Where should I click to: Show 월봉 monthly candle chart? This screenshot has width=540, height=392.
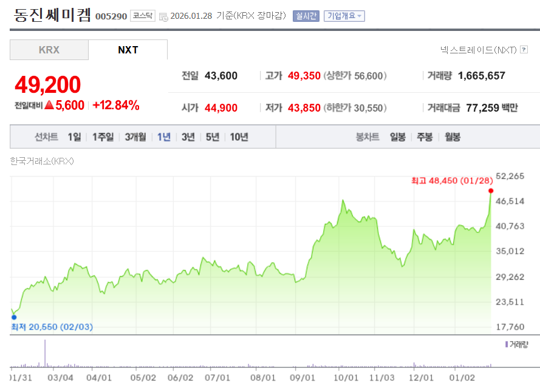pyautogui.click(x=453, y=137)
